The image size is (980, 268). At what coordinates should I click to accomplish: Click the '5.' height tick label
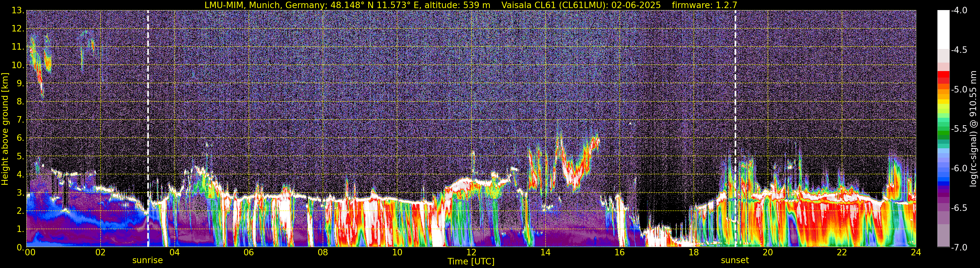[20, 156]
